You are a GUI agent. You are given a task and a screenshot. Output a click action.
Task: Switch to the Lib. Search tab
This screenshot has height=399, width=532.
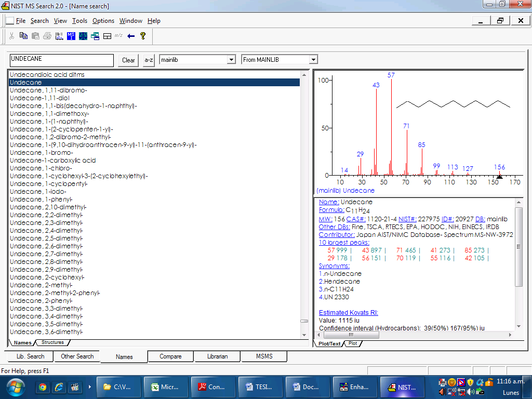tap(30, 356)
